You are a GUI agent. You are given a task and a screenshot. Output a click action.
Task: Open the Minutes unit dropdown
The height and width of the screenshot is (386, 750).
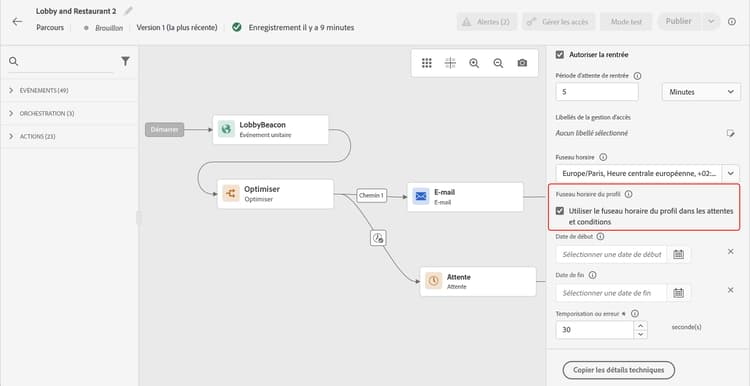[701, 92]
